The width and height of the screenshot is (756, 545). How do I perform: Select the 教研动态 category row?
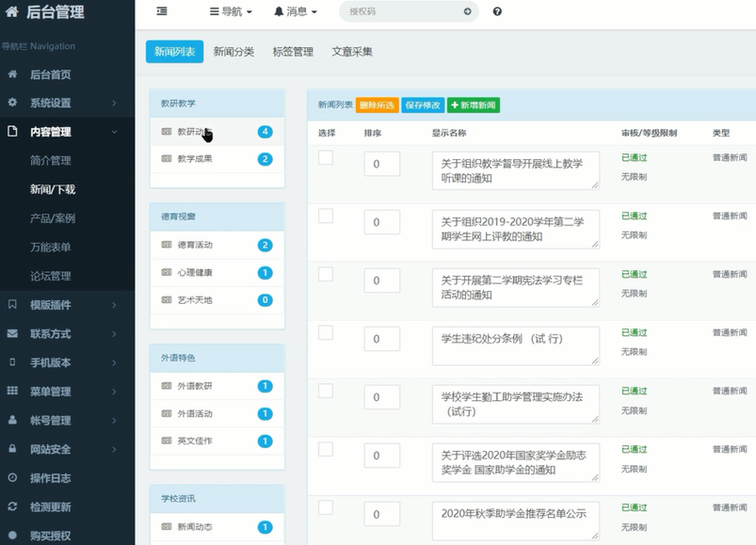[217, 132]
